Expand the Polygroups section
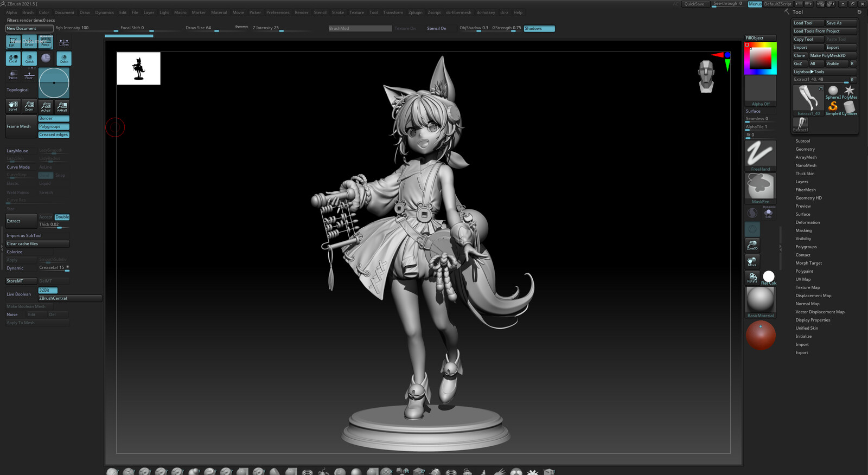Viewport: 868px width, 475px height. click(x=806, y=247)
